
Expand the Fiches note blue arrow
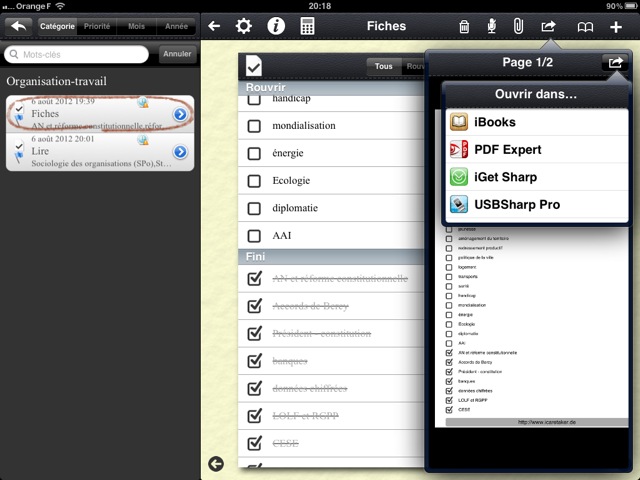tap(180, 115)
